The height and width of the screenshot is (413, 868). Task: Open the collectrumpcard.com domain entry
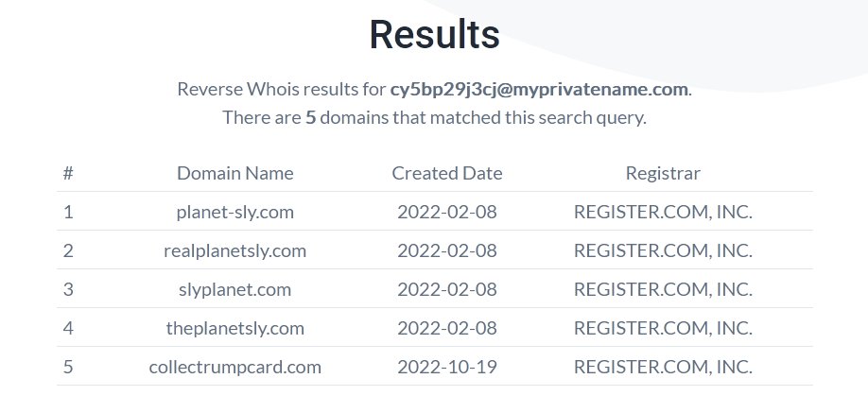234,367
